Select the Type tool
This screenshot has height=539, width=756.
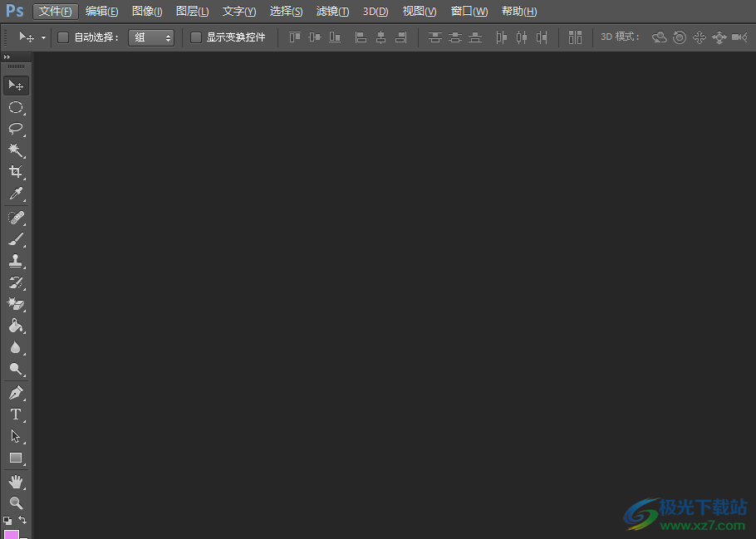16,414
